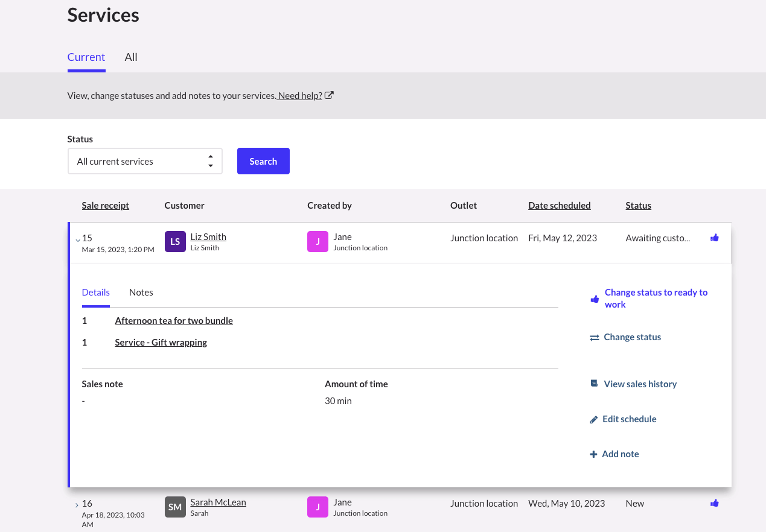Switch to the All services tab
Image resolution: width=766 pixels, height=532 pixels.
point(131,57)
